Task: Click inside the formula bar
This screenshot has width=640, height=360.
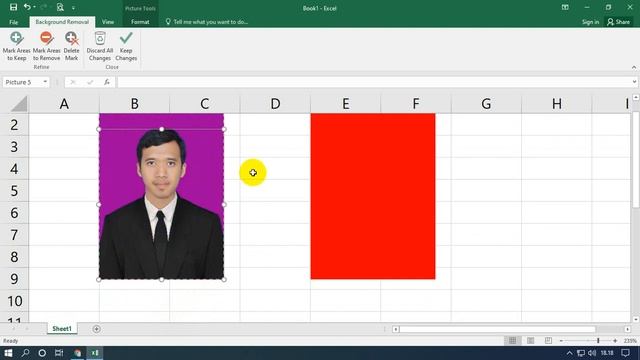Action: tap(373, 82)
